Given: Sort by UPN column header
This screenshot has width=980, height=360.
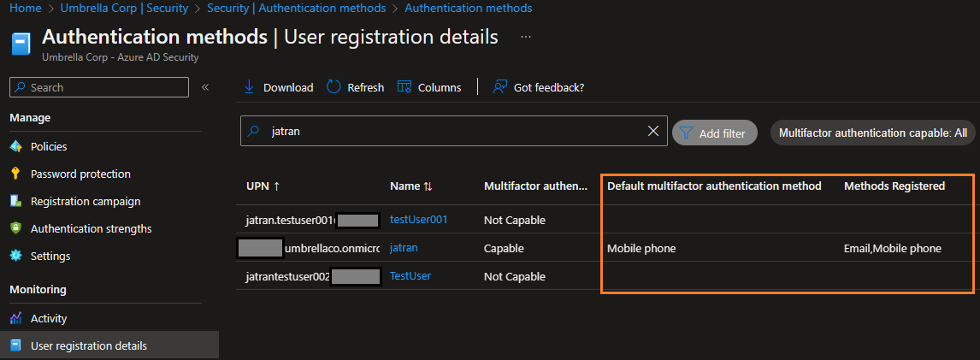Looking at the screenshot, I should 263,186.
